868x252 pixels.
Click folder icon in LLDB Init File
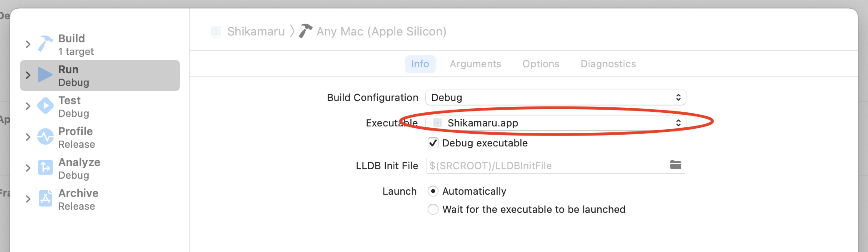[675, 165]
